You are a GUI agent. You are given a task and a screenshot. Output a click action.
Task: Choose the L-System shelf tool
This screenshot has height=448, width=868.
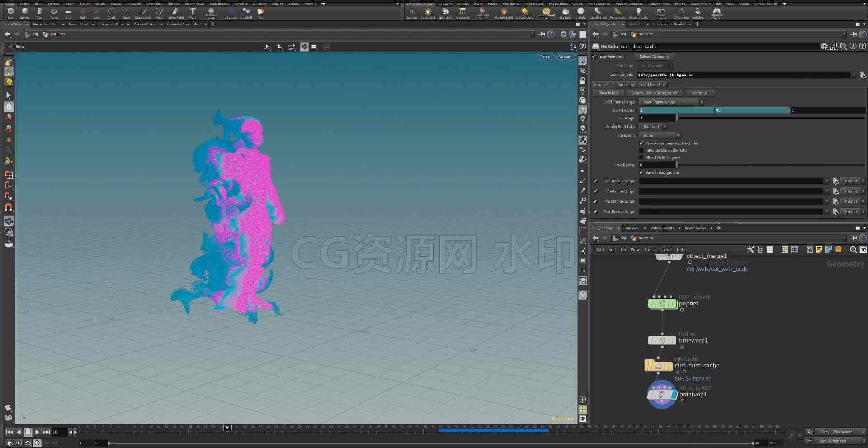pos(231,13)
